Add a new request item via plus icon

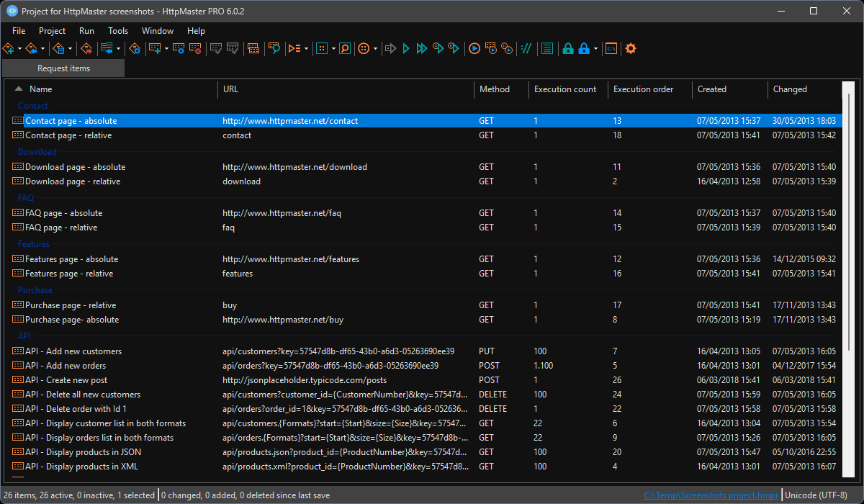click(154, 48)
